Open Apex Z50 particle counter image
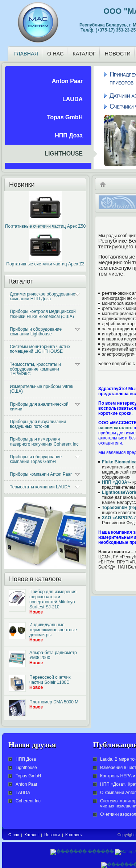The width and height of the screenshot is (136, 868). [45, 207]
